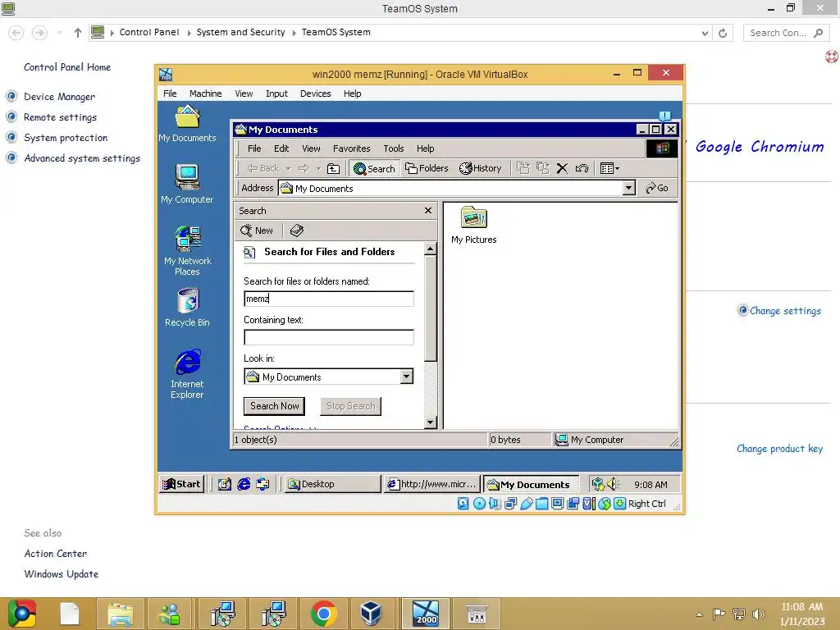Launch Internet Explorer desktop icon
The image size is (840, 630).
(187, 374)
